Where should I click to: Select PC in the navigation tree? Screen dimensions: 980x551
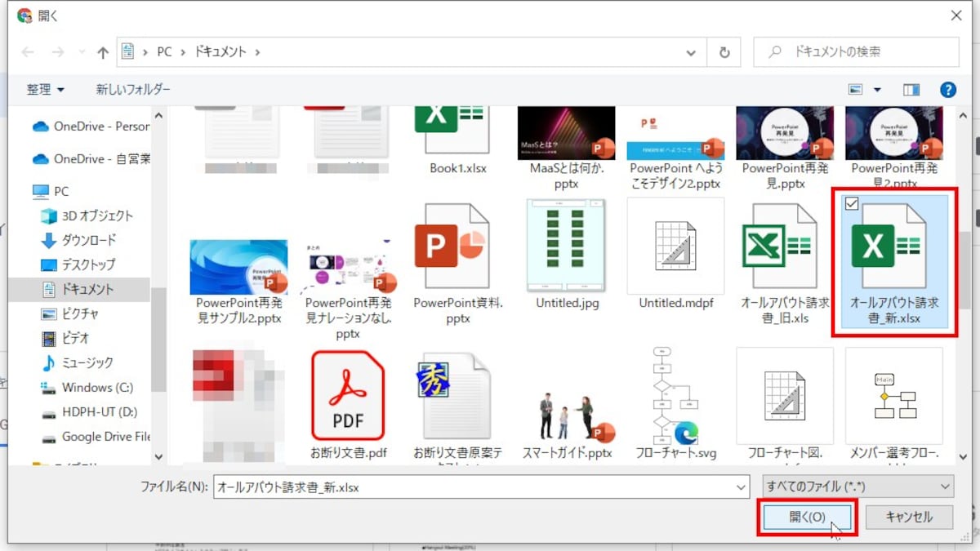(51, 191)
